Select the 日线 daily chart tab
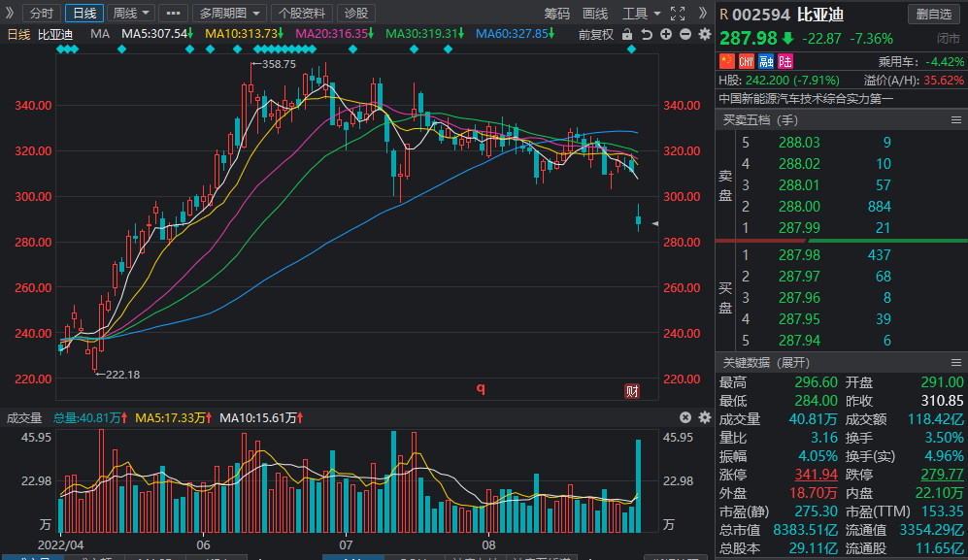The width and height of the screenshot is (968, 560). coord(83,13)
